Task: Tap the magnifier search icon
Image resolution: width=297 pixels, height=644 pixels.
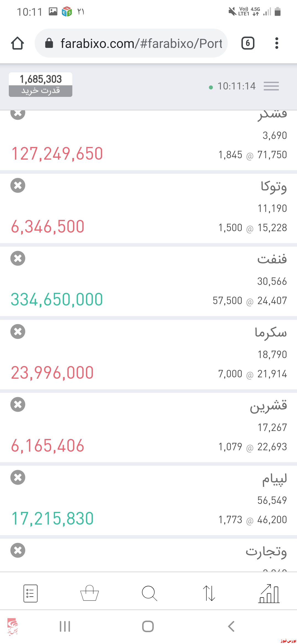Action: [149, 593]
